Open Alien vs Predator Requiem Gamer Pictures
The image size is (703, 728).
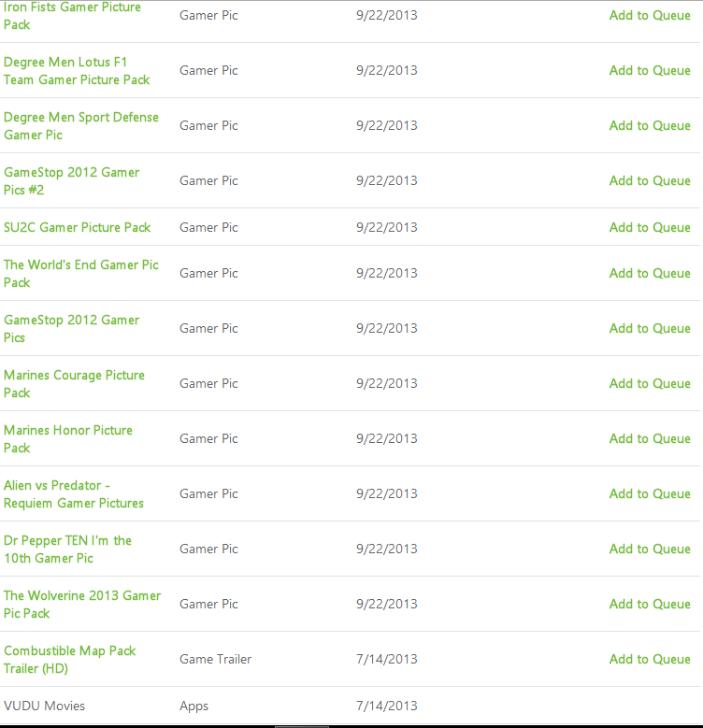74,494
